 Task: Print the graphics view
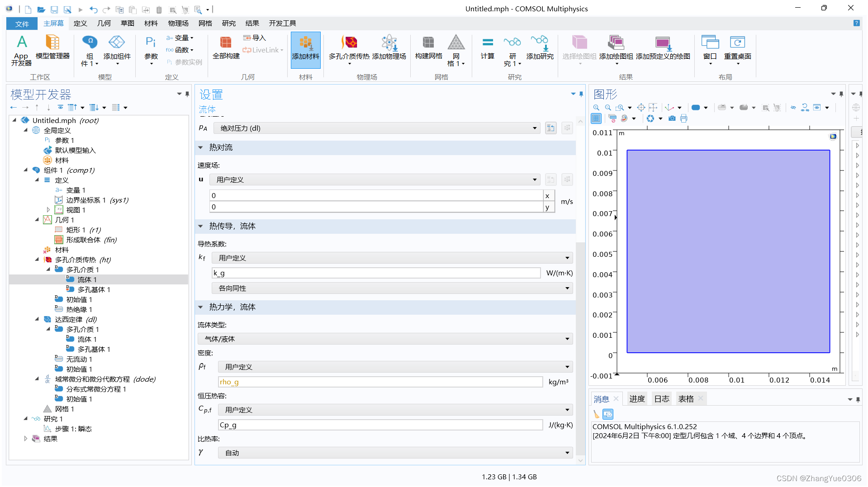click(x=683, y=118)
